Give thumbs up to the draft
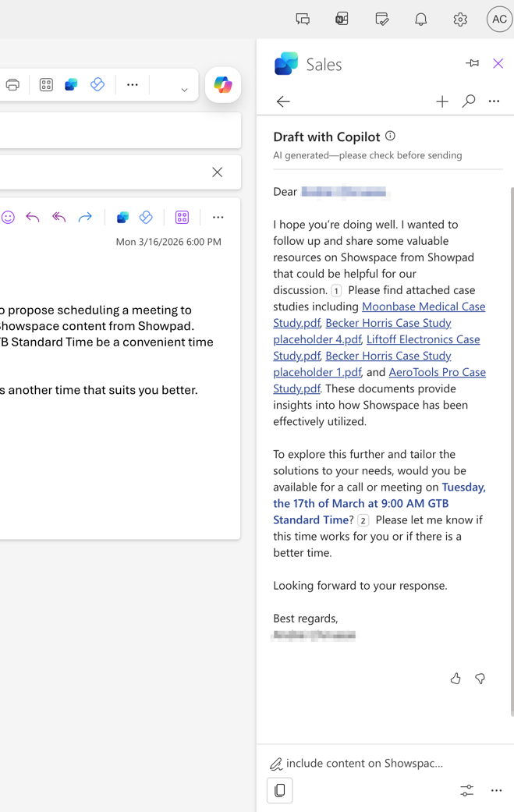514x812 pixels. 456,679
